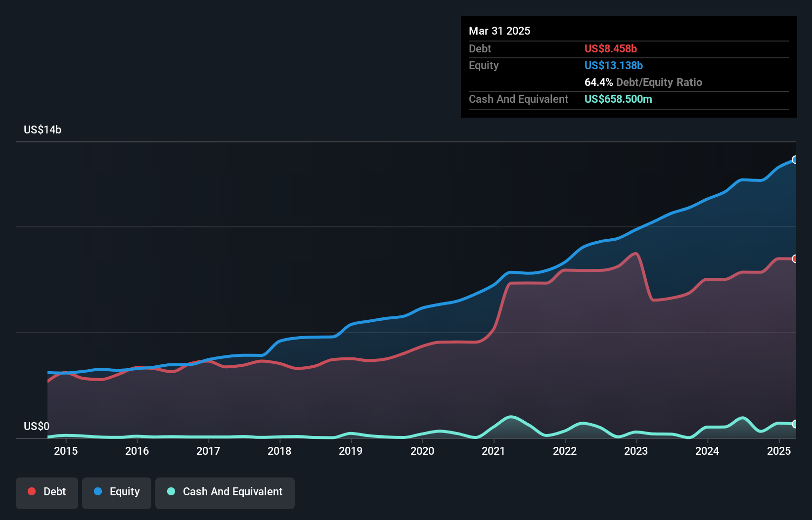Select the 2015 year label
The width and height of the screenshot is (812, 520).
66,451
